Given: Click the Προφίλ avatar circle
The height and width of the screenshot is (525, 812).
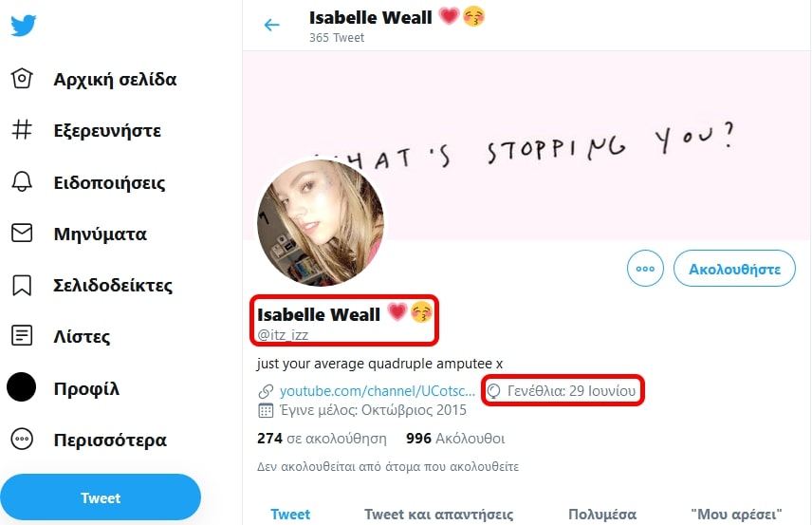Looking at the screenshot, I should coord(21,387).
